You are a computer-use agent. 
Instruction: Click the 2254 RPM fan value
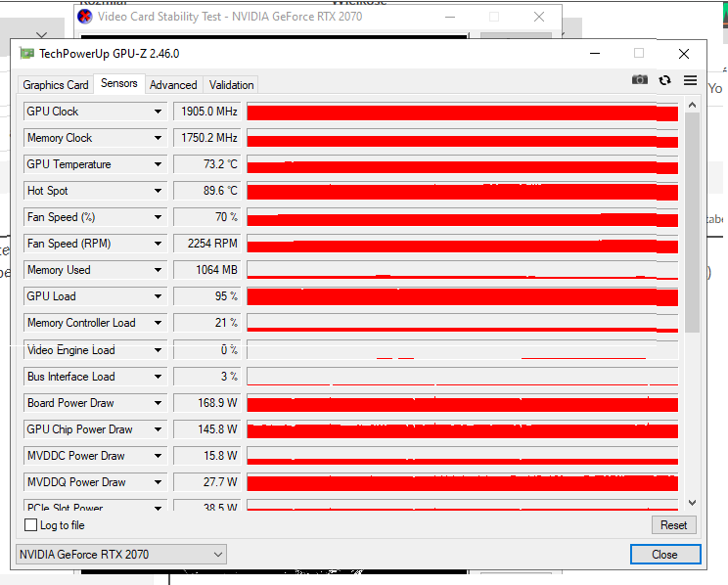click(207, 244)
